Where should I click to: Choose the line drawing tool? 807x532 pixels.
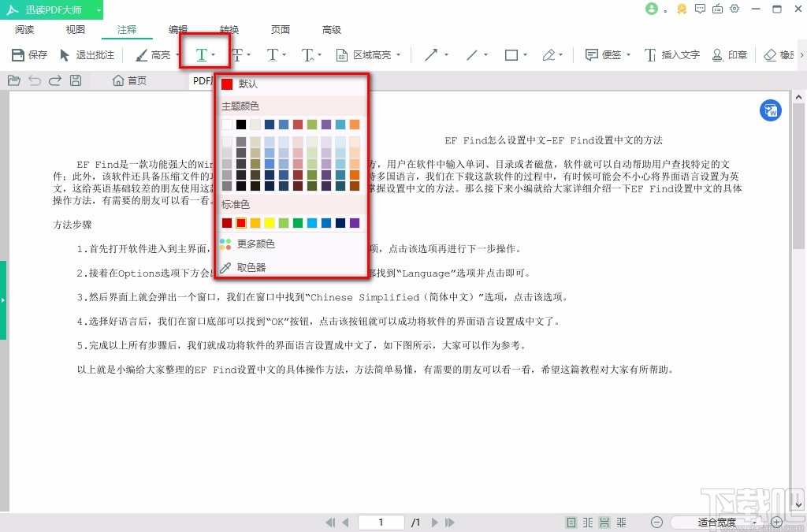(474, 55)
